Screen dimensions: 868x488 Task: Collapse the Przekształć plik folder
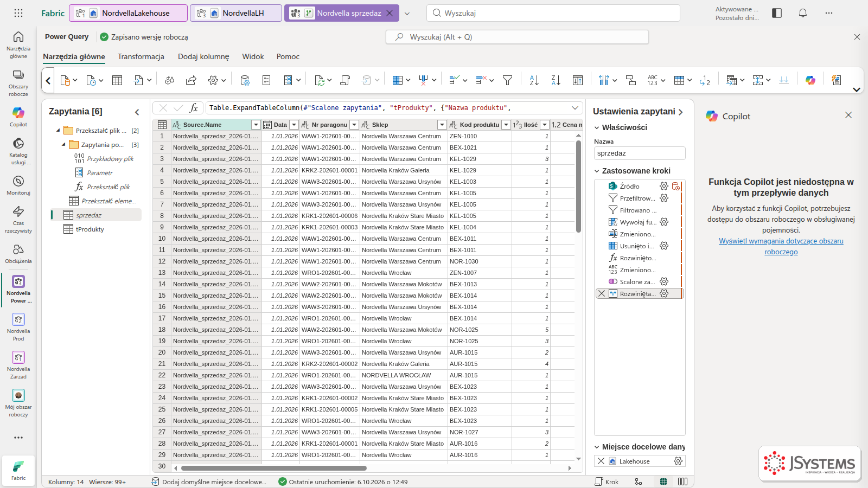tap(58, 131)
